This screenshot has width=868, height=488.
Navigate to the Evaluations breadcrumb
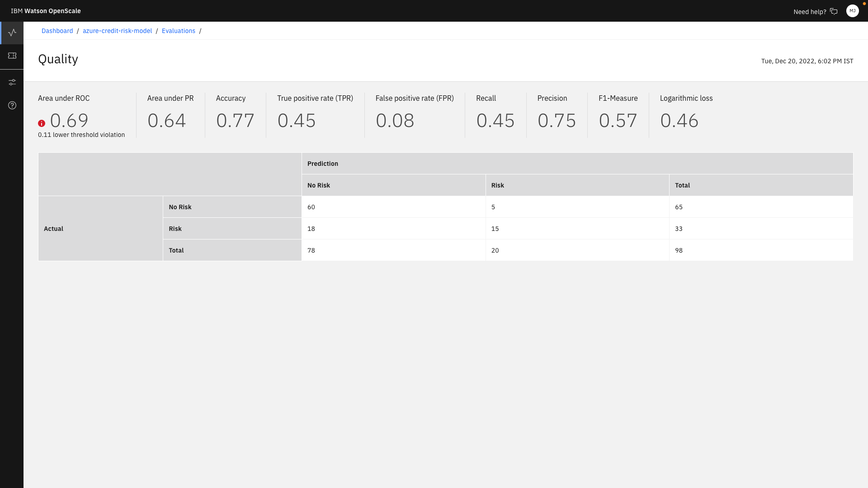[x=179, y=31]
